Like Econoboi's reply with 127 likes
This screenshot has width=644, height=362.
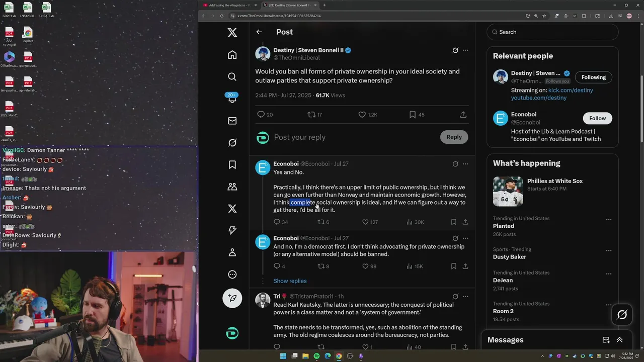point(366,222)
